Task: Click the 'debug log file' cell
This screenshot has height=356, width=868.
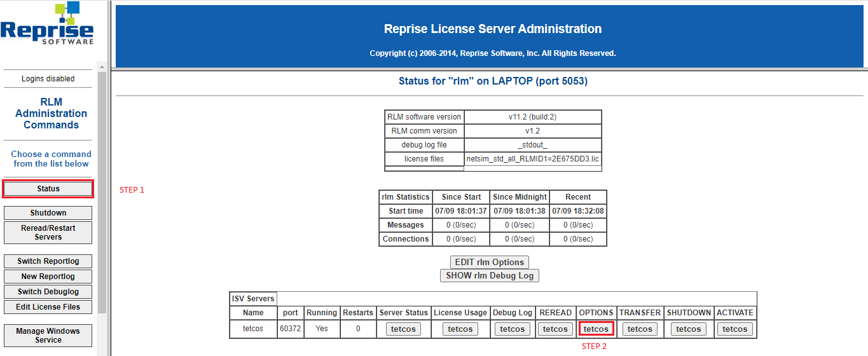Action: pyautogui.click(x=424, y=145)
